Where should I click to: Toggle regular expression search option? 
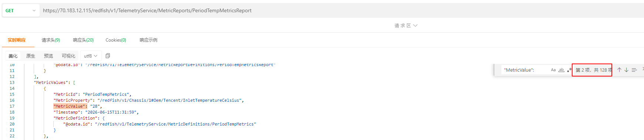click(570, 70)
